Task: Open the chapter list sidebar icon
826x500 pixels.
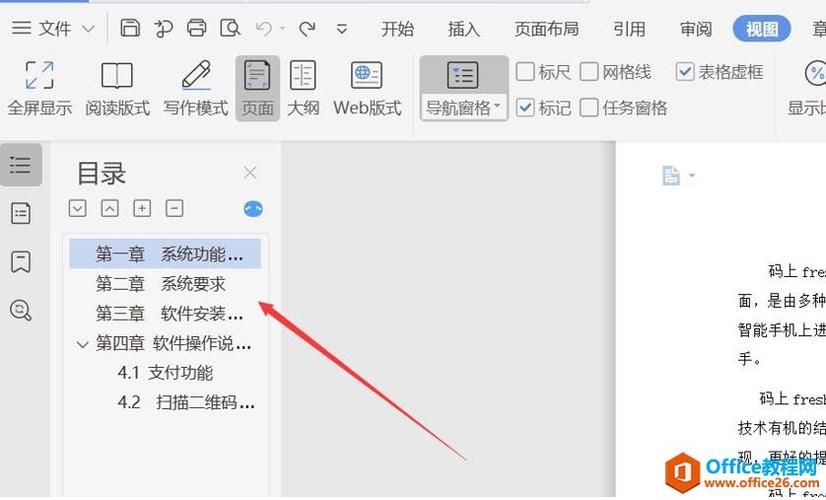Action: pos(21,213)
